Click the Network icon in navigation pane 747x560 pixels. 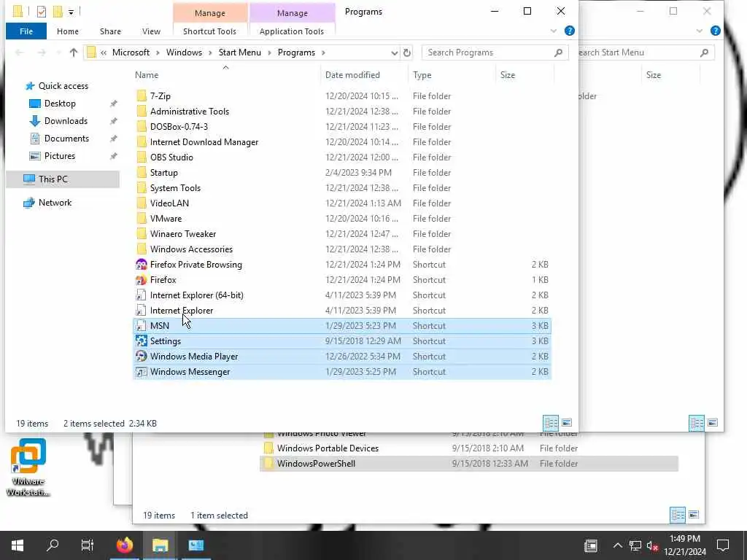pos(29,203)
